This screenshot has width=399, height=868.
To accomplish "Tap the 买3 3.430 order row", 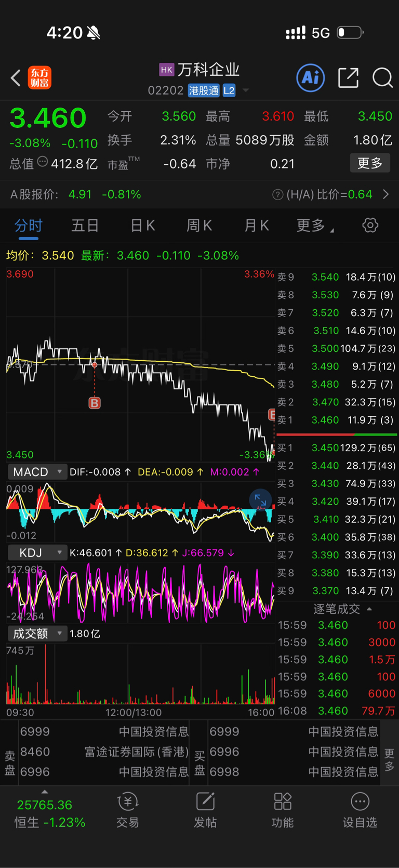I will coord(337,483).
